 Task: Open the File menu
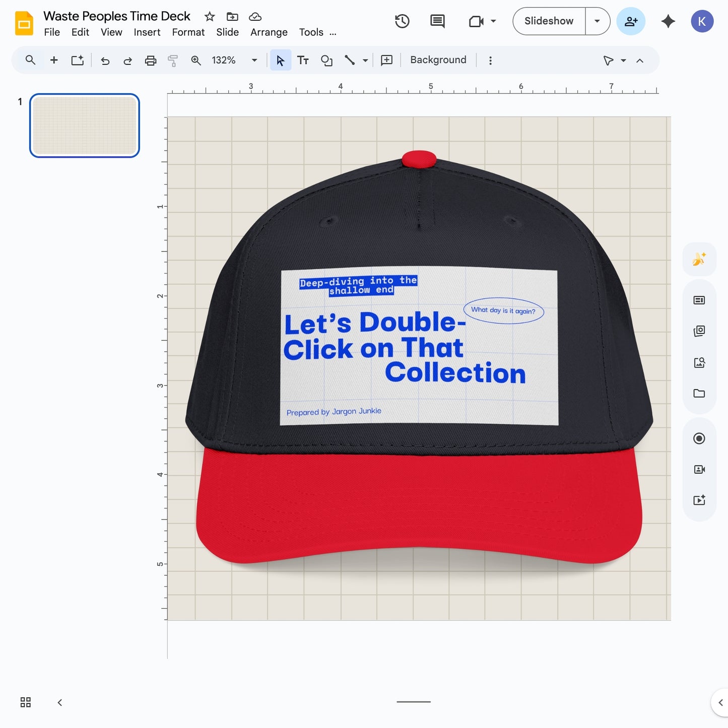click(52, 32)
